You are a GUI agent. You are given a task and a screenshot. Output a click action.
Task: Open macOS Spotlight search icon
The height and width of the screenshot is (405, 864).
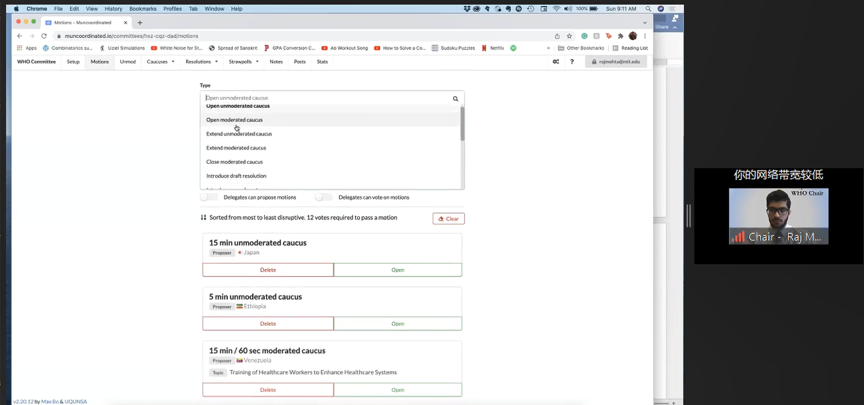click(x=649, y=9)
